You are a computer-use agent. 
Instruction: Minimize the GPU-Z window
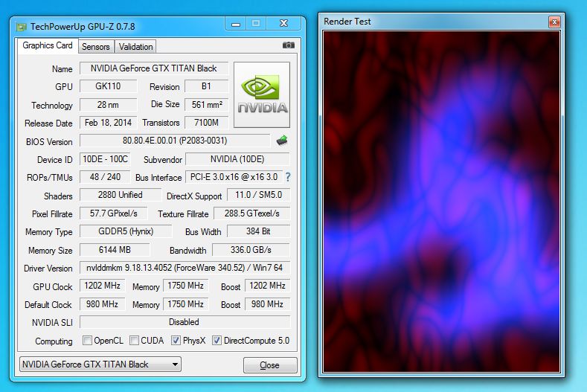[236, 24]
